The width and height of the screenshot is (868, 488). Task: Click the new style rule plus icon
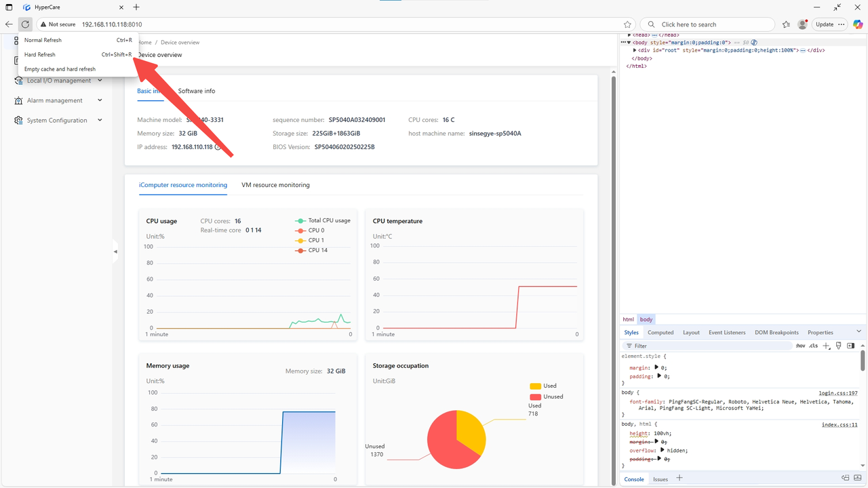826,346
